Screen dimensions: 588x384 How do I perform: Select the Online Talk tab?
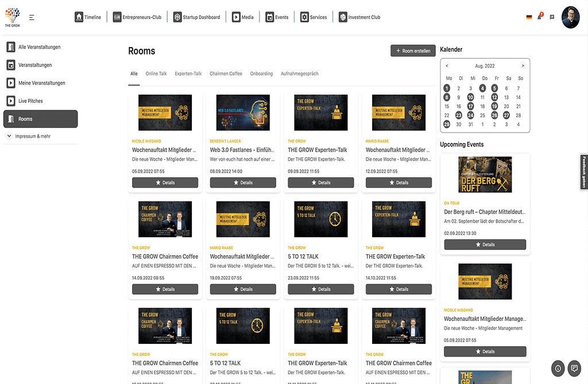pyautogui.click(x=156, y=73)
